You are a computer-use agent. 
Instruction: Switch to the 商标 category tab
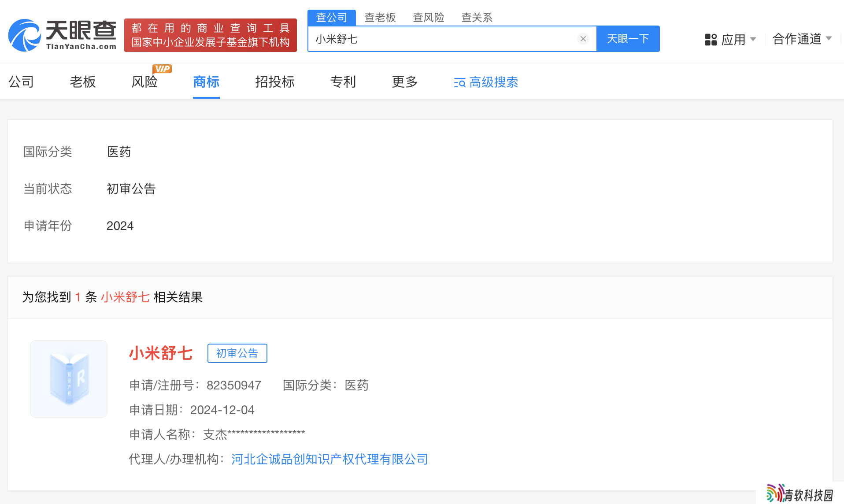pyautogui.click(x=206, y=82)
